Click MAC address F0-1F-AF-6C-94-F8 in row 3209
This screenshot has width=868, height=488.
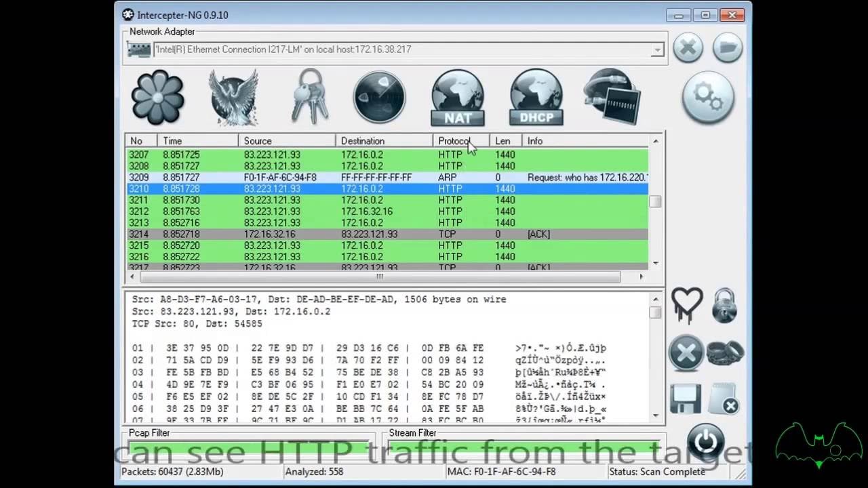coord(280,178)
